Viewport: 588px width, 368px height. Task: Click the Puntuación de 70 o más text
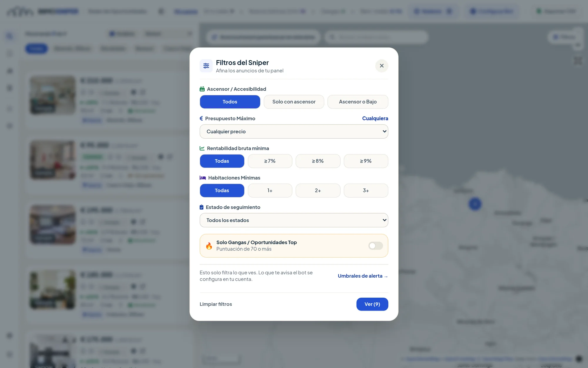click(244, 249)
